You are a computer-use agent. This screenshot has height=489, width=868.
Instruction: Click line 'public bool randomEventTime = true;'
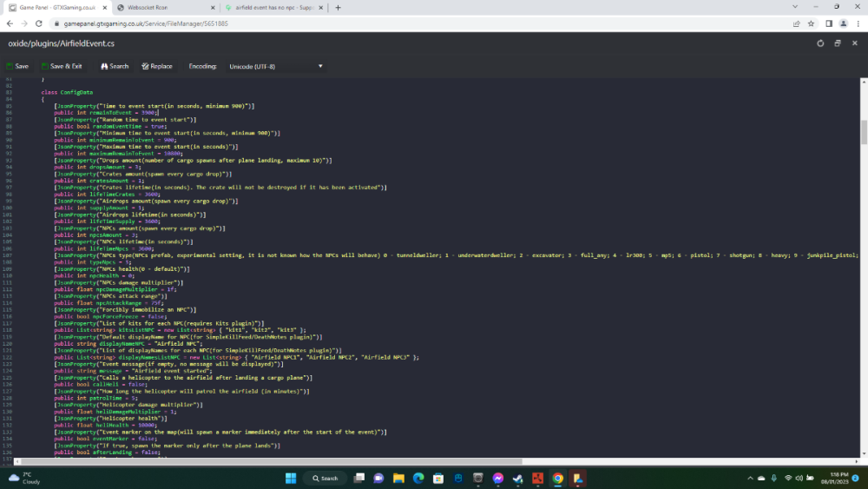[x=110, y=126]
